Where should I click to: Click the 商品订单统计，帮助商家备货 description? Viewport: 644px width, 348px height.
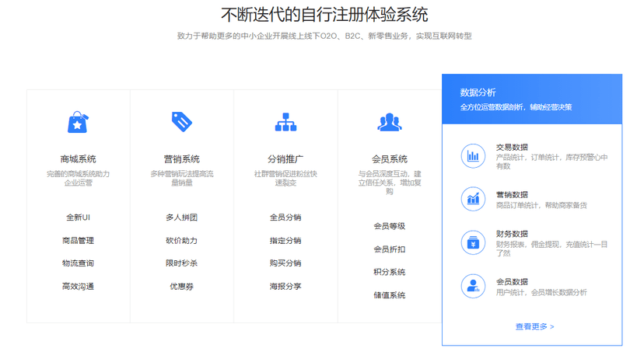pos(541,205)
